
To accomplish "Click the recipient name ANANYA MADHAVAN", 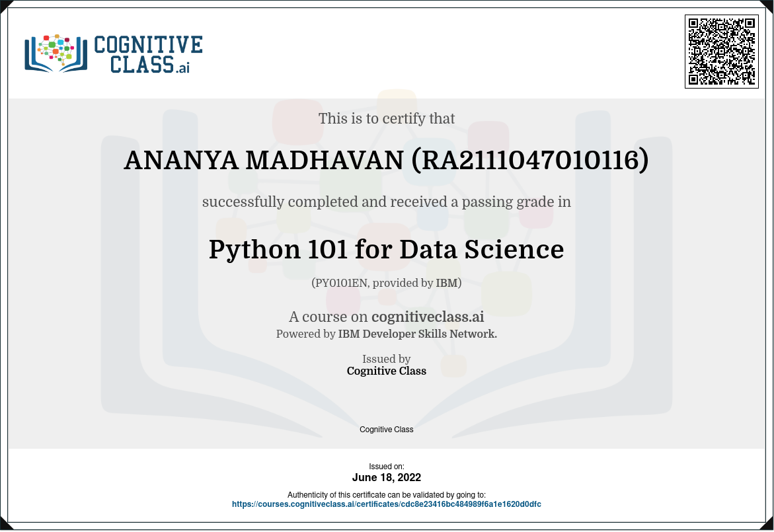I will tap(264, 161).
